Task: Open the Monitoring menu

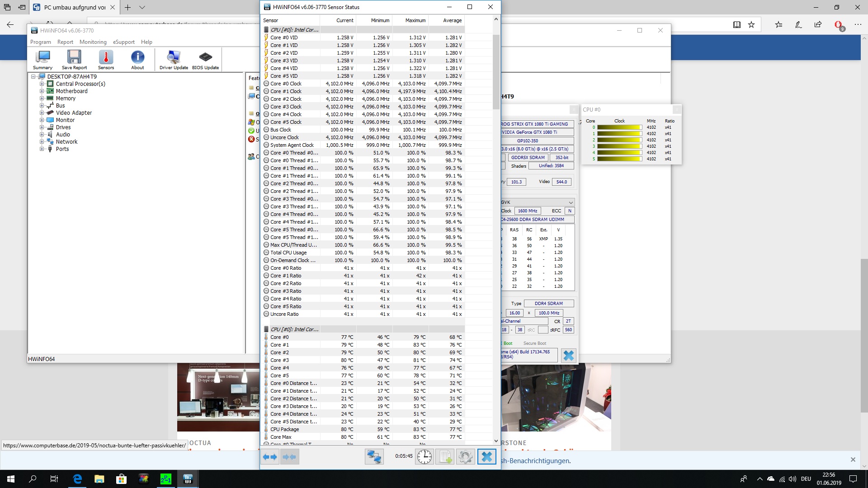Action: (93, 42)
